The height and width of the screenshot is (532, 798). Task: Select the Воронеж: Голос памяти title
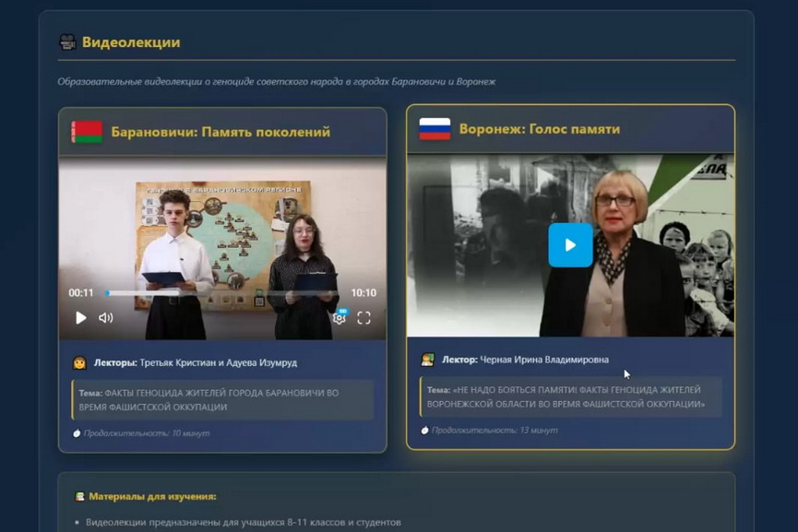(540, 129)
